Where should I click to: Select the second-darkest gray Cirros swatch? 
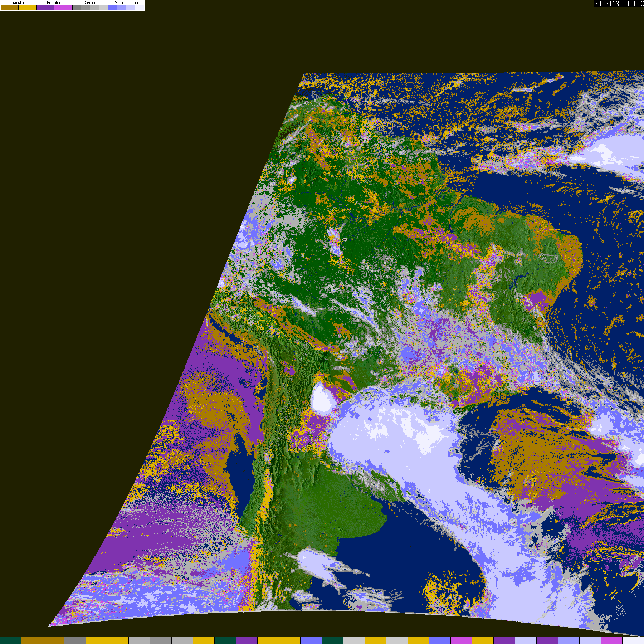coord(86,7)
